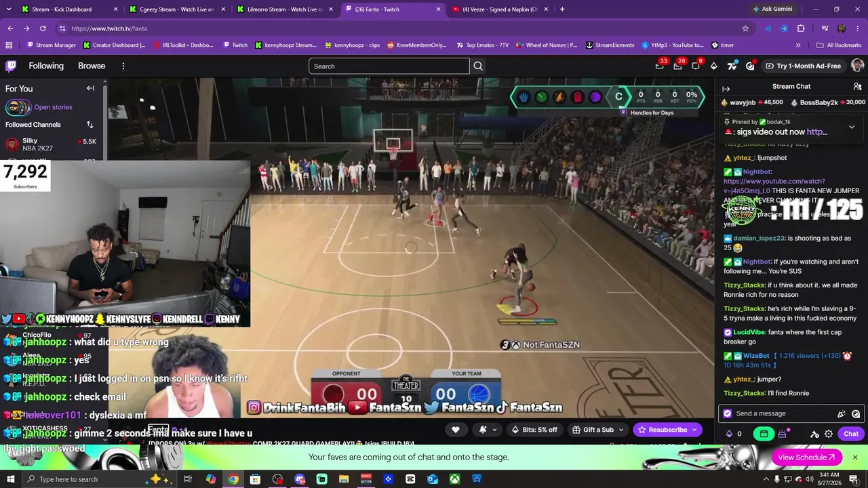Click the cake icon below chat
Image resolution: width=868 pixels, height=488 pixels.
point(783,434)
